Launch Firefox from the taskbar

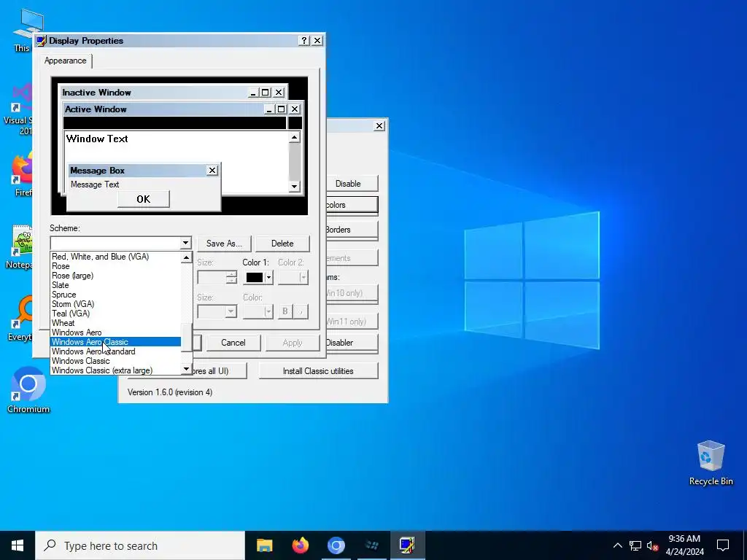[x=300, y=545]
